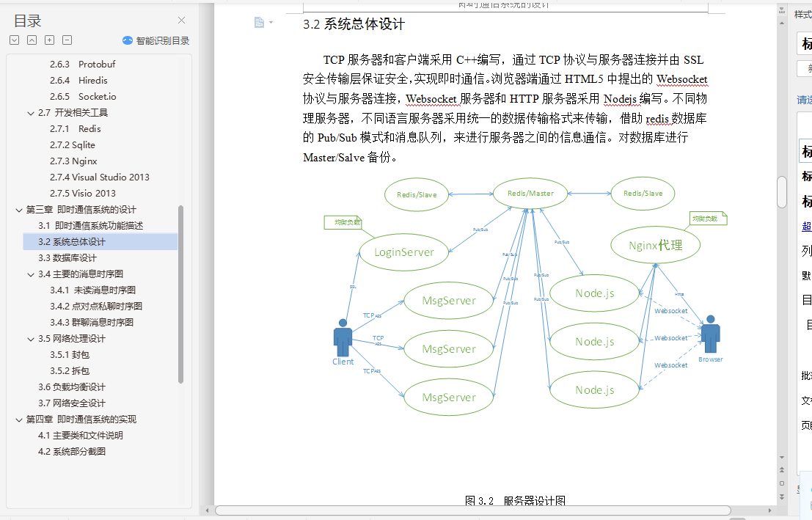Jump to 第三章 即时通信系统的设计
812x520 pixels.
click(81, 209)
